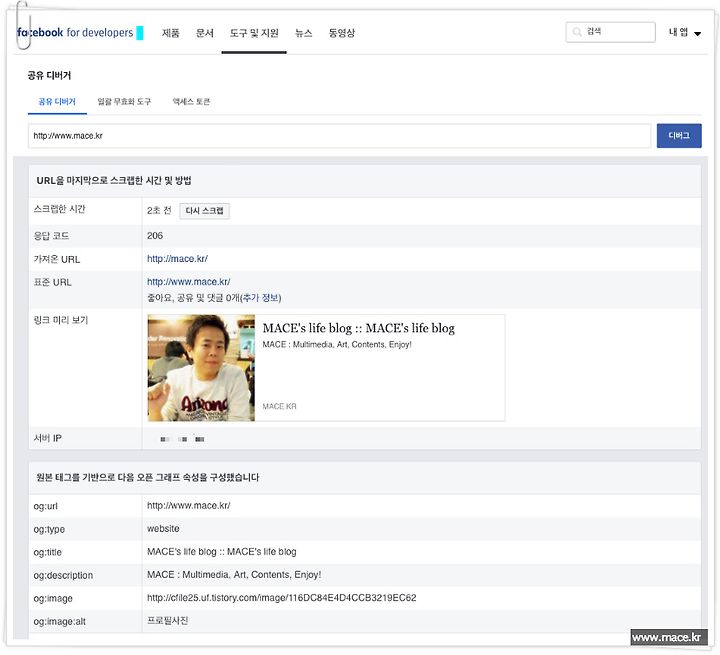The height and width of the screenshot is (655, 720).
Task: Click the og:url value http://www.mace.kr/
Action: (189, 506)
